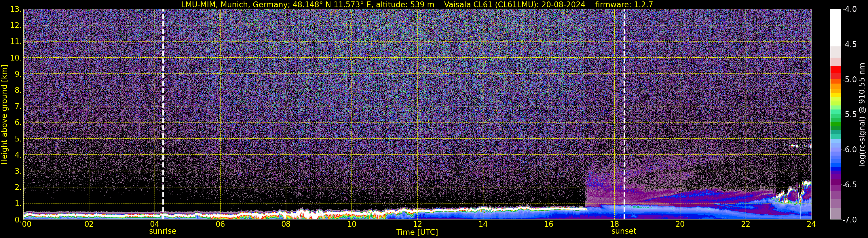868x238 pixels.
Task: Click the 13 km tick on the height axis
Action: tap(16, 10)
